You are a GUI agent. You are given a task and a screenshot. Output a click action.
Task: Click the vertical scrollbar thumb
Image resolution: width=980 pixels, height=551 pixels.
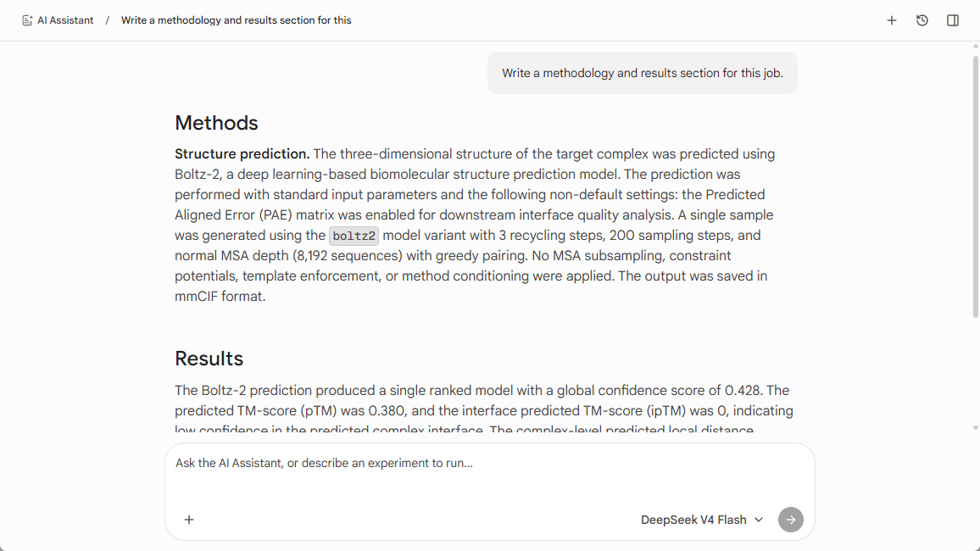[976, 187]
